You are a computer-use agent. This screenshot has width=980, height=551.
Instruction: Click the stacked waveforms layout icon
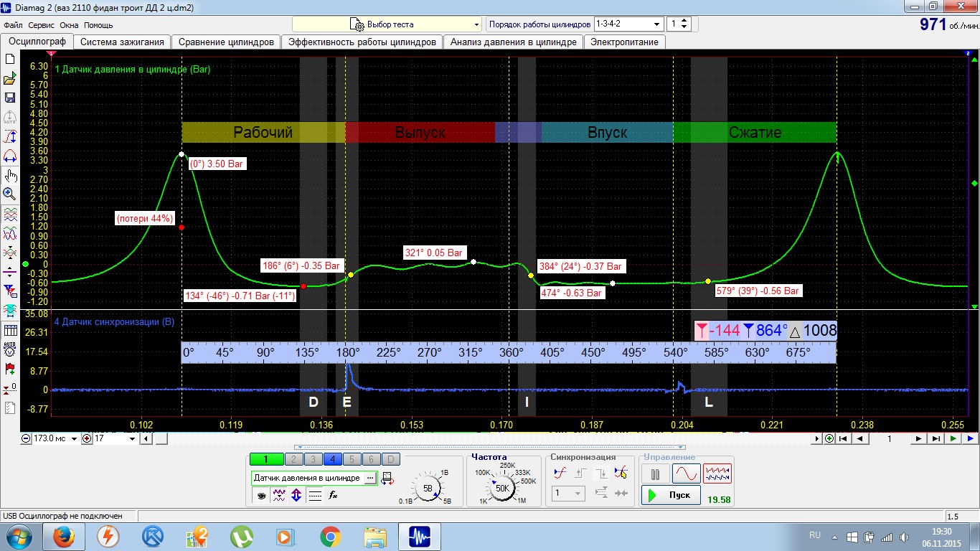point(10,214)
